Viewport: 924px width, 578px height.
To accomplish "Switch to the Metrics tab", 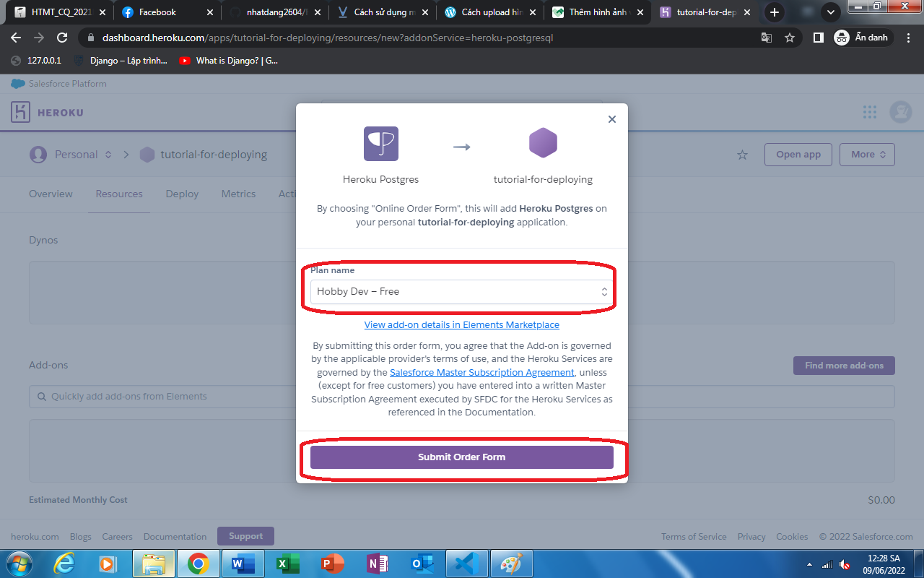I will tap(239, 194).
